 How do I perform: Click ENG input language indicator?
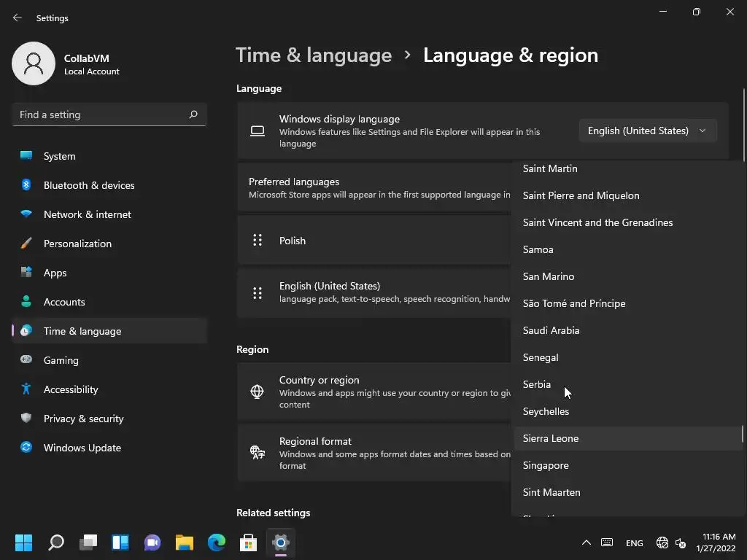click(634, 542)
